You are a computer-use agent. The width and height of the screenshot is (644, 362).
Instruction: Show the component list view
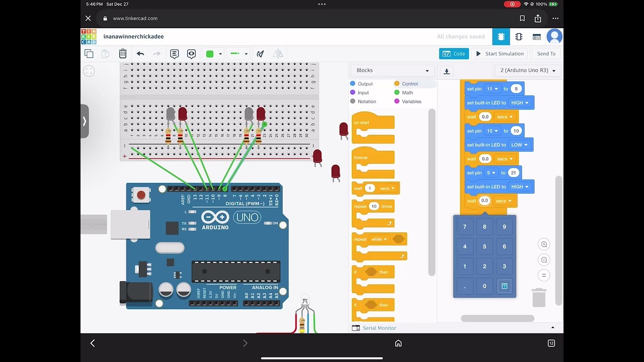(x=536, y=37)
